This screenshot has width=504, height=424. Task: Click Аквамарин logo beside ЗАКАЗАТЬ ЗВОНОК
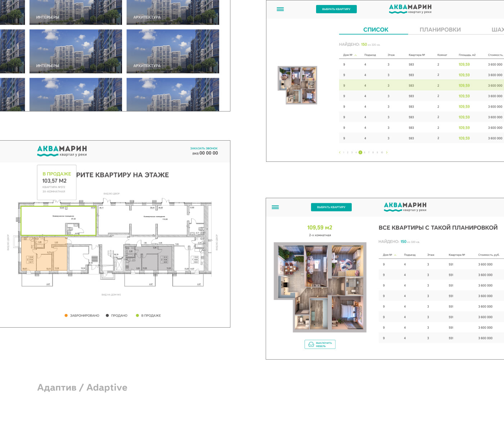(x=62, y=151)
